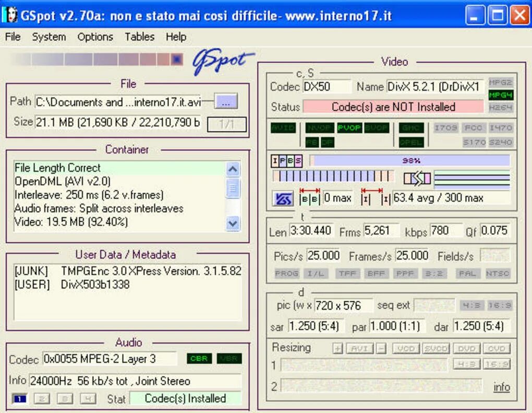Image resolution: width=532 pixels, height=413 pixels.
Task: Click the file Size field
Action: [x=118, y=122]
